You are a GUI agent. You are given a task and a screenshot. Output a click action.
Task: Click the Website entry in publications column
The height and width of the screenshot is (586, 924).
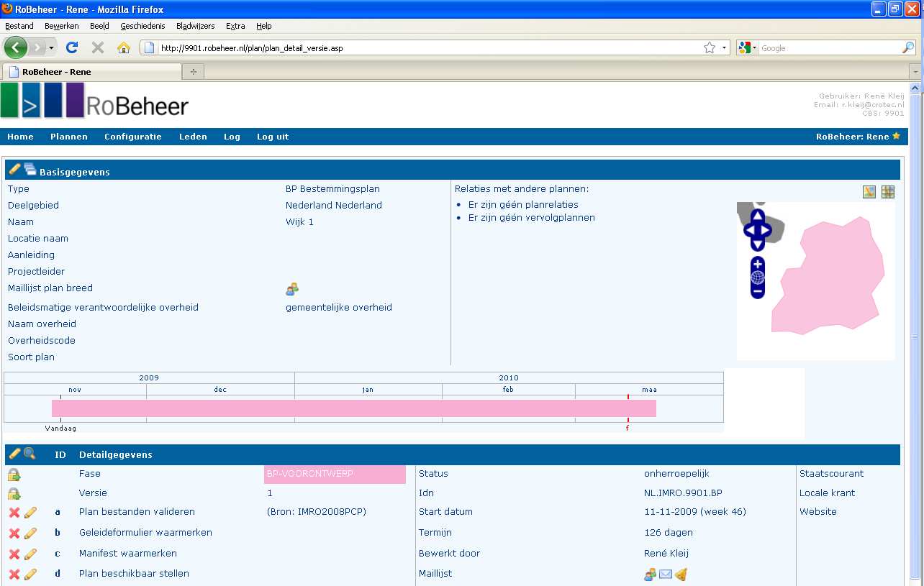(818, 512)
